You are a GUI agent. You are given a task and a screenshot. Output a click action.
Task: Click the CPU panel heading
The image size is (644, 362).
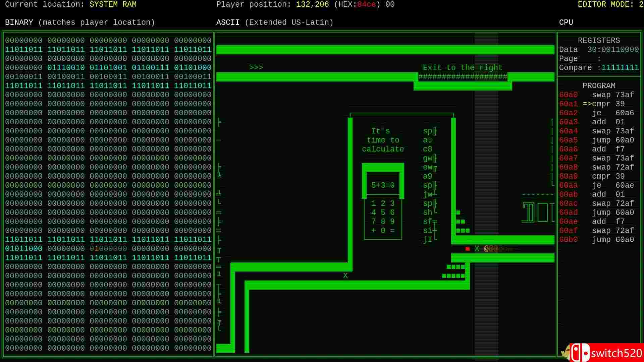(566, 22)
